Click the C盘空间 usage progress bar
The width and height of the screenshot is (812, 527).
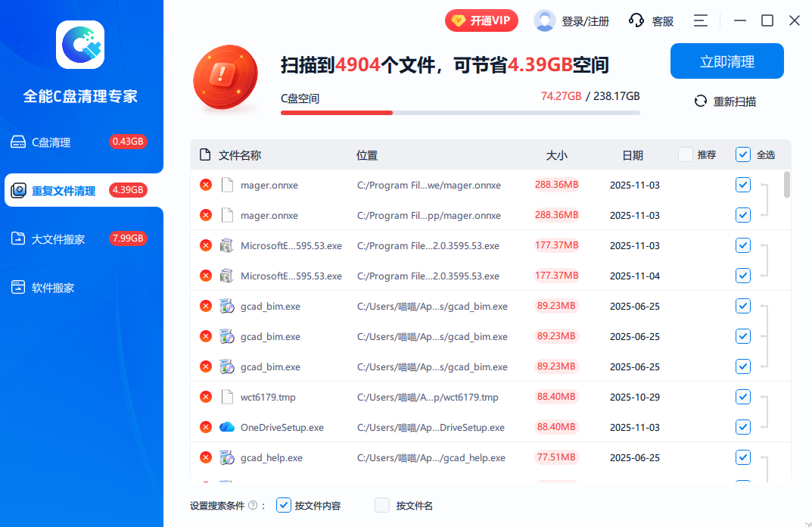pyautogui.click(x=459, y=112)
